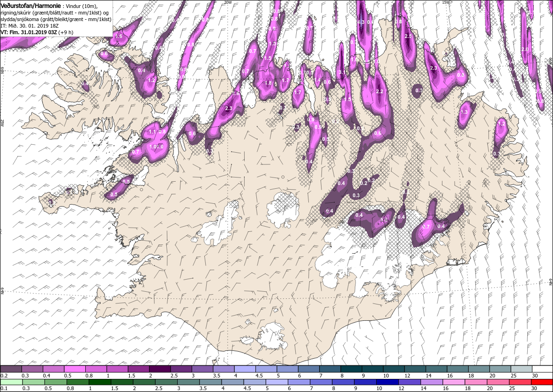The height and width of the screenshot is (392, 553).
Task: Click the 1.1 snowfall value on map
Action: (x=152, y=132)
